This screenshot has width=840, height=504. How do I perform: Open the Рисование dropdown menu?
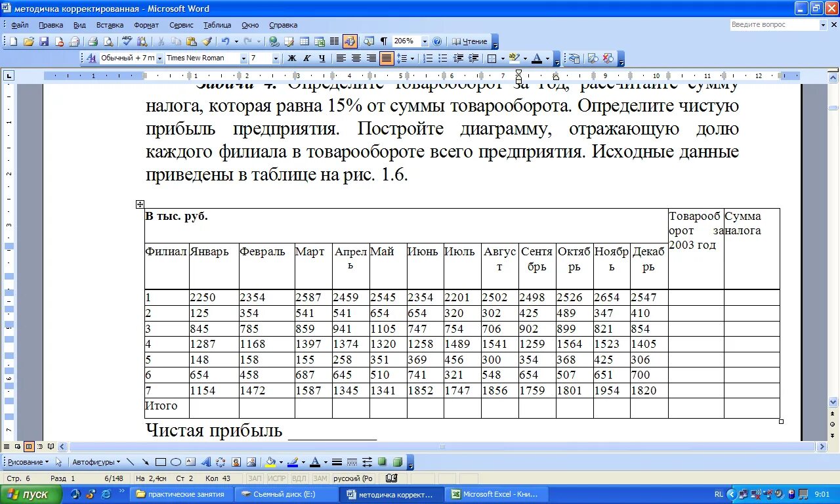point(28,462)
